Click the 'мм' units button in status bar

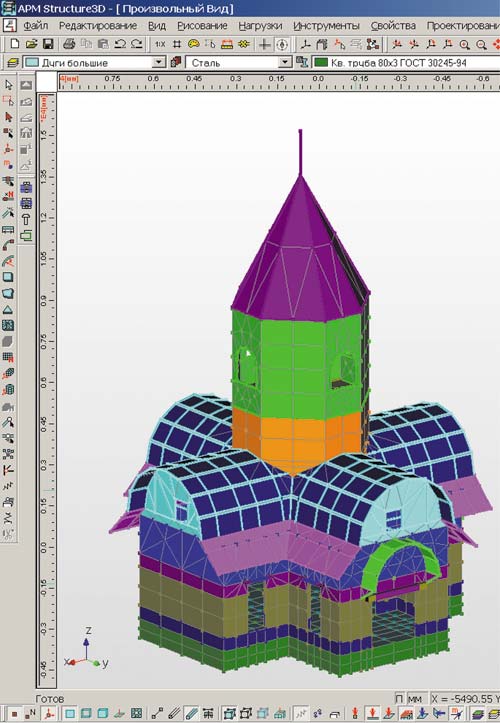pos(415,699)
